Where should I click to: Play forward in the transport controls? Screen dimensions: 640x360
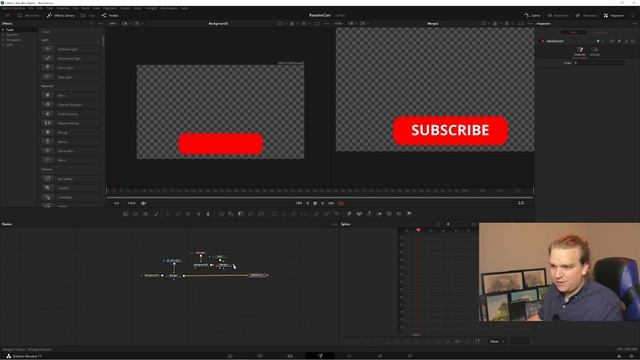(x=322, y=203)
